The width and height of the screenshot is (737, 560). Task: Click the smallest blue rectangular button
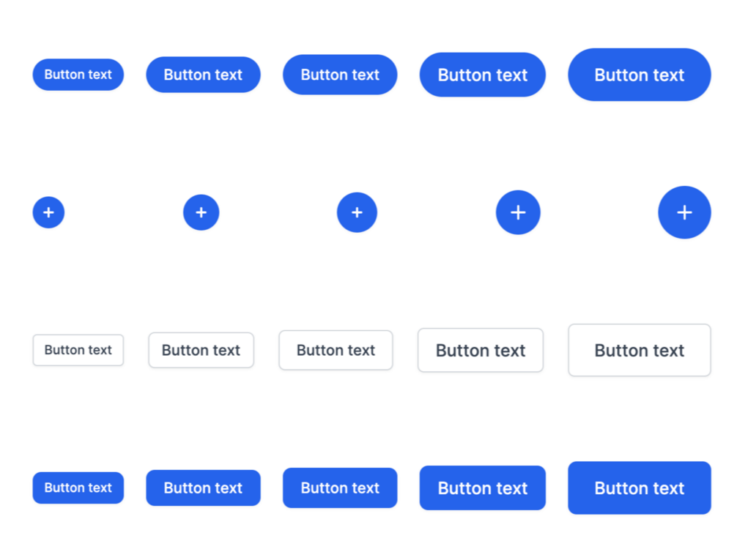(x=78, y=488)
